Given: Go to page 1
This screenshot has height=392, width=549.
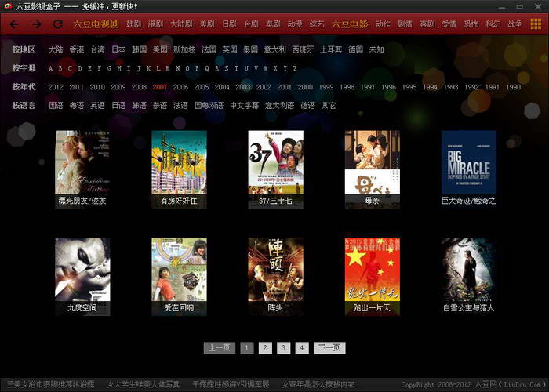Looking at the screenshot, I should coord(247,348).
